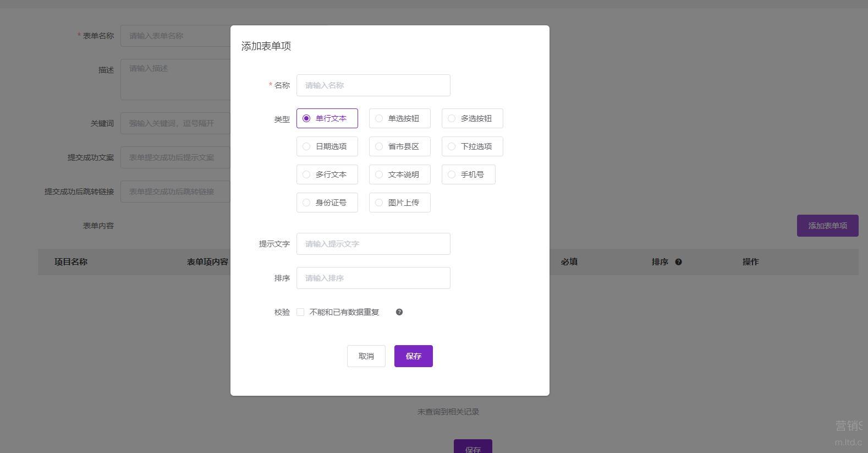This screenshot has width=868, height=453.
Task: Focus the 提示文字 placeholder input
Action: 373,244
